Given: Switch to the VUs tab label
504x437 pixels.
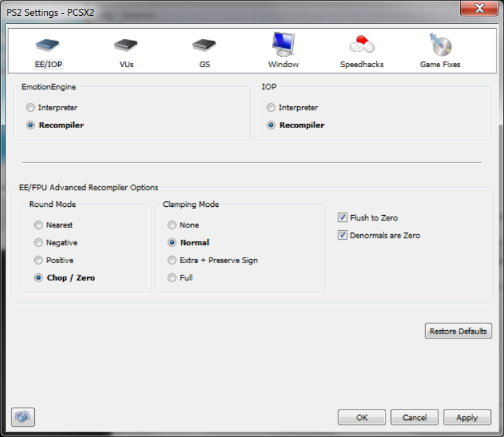Looking at the screenshot, I should point(126,64).
